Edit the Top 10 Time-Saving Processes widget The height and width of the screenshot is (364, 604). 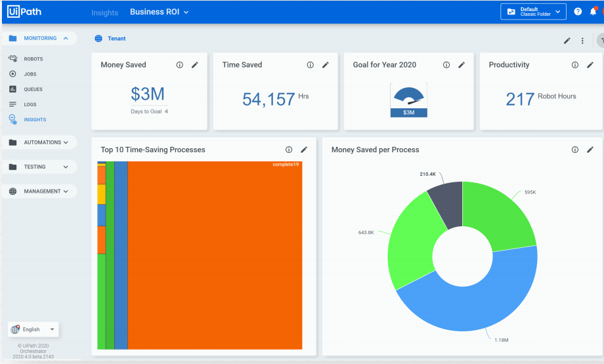pyautogui.click(x=304, y=150)
